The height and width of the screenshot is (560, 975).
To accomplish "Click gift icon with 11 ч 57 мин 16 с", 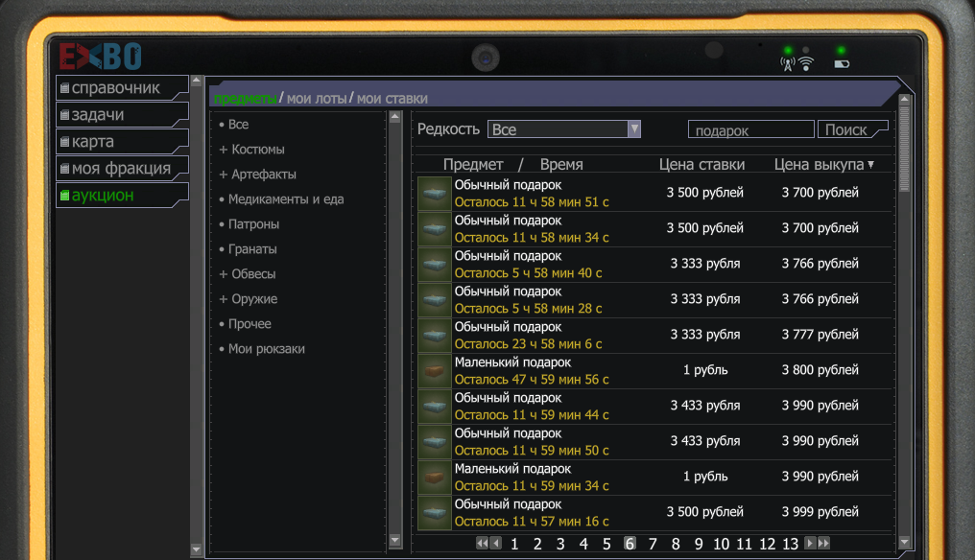I will pos(434,512).
